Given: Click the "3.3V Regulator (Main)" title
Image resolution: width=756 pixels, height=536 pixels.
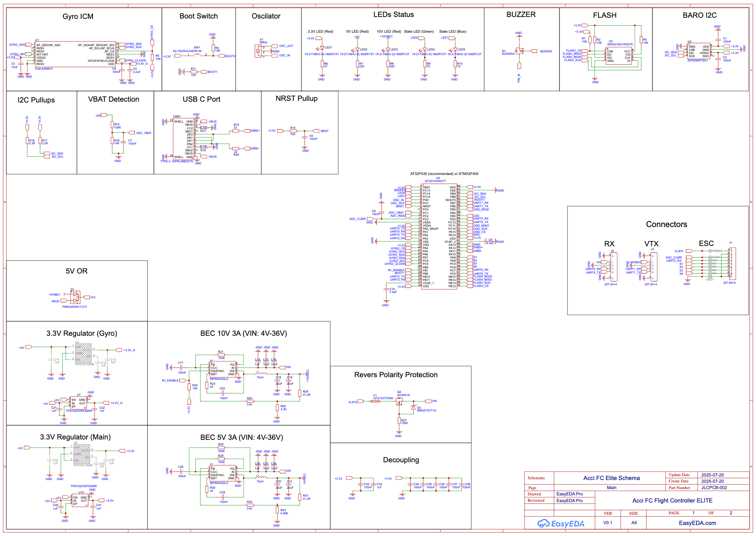Looking at the screenshot, I should click(75, 437).
